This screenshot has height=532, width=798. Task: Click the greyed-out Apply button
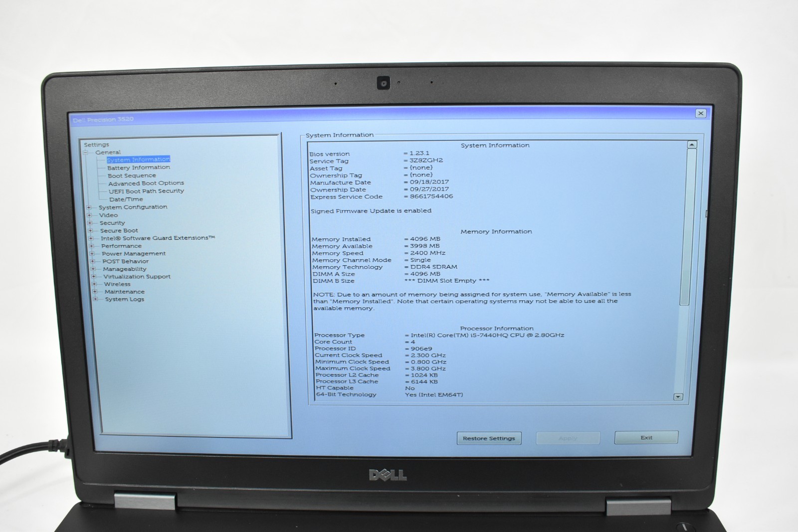[568, 438]
